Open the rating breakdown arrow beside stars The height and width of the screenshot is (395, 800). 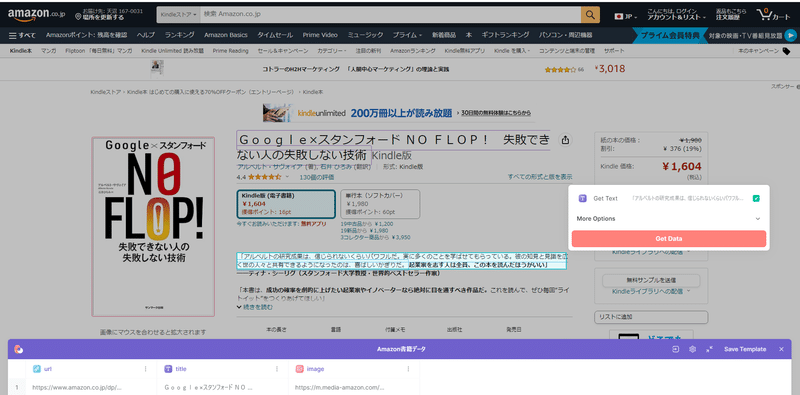pyautogui.click(x=287, y=177)
